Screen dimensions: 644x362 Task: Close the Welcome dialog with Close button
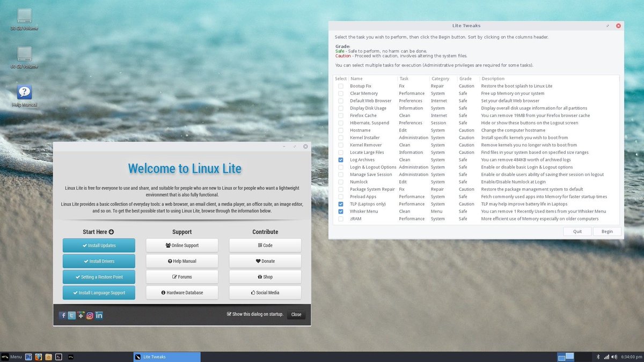tap(296, 315)
